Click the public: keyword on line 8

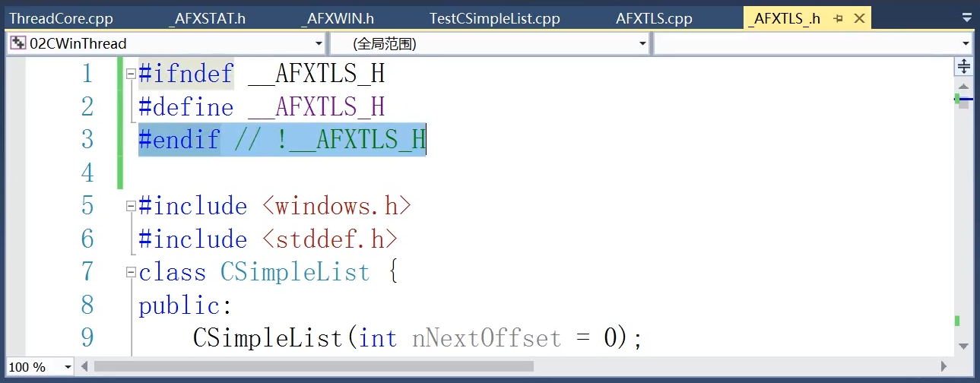(185, 305)
